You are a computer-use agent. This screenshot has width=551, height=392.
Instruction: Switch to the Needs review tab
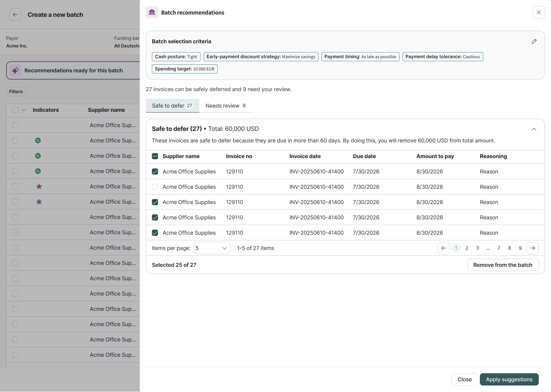226,106
